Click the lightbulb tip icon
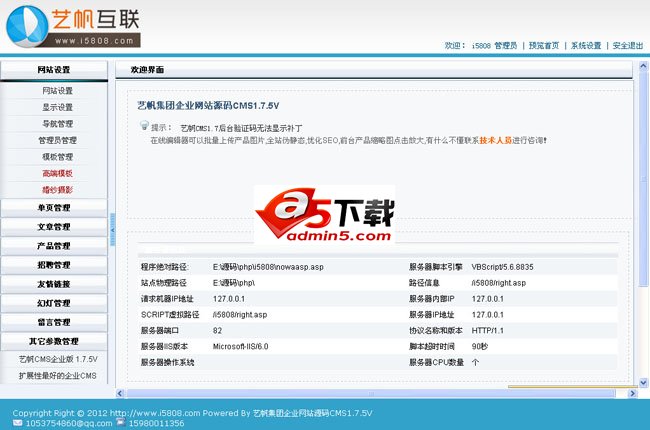The width and height of the screenshot is (650, 430). (x=144, y=125)
